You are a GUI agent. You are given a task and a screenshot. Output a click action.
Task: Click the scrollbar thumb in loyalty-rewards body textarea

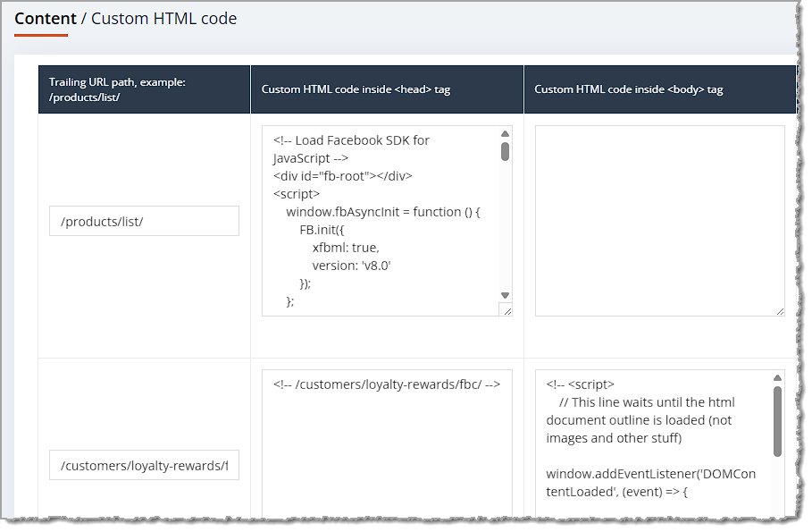point(777,421)
